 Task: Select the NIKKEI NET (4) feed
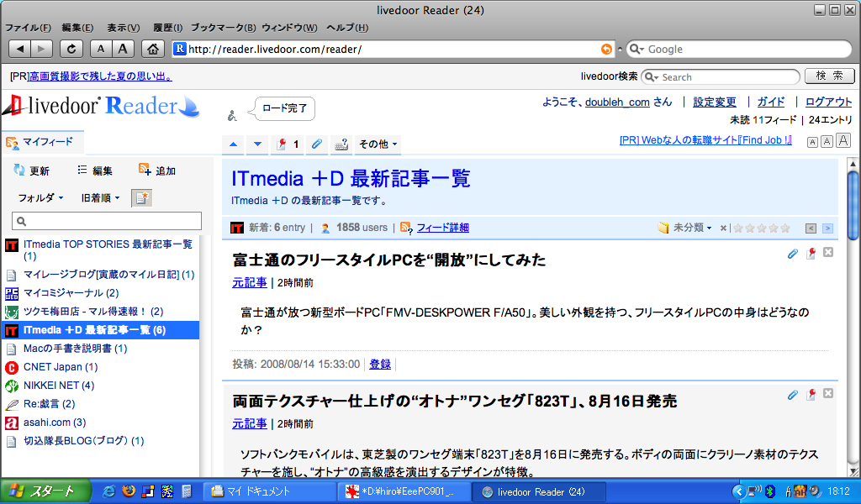pyautogui.click(x=58, y=386)
